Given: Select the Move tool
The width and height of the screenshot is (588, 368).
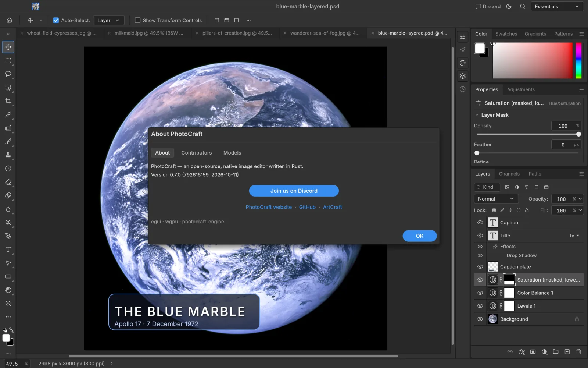Looking at the screenshot, I should click(x=8, y=47).
